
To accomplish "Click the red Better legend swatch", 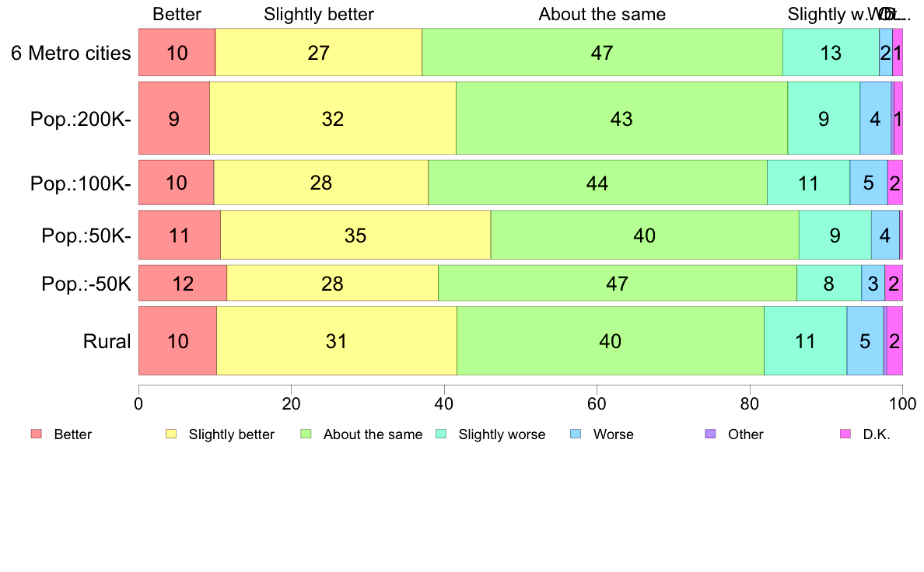I will point(37,434).
